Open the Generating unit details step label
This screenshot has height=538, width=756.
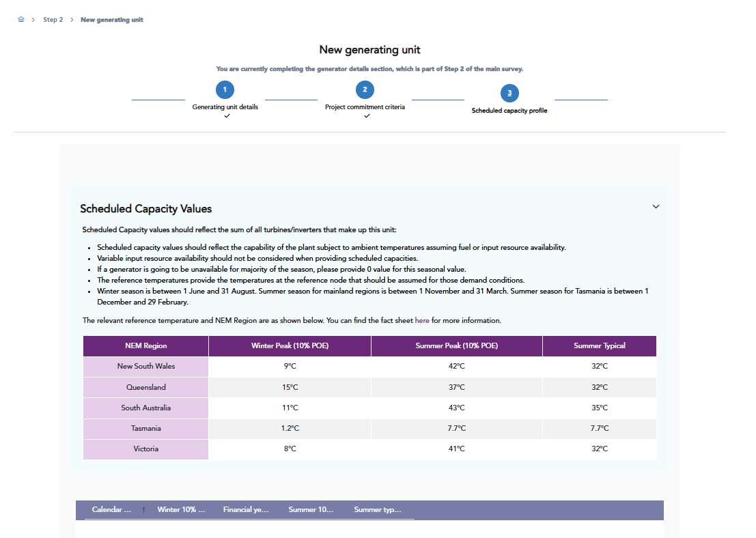(x=225, y=107)
